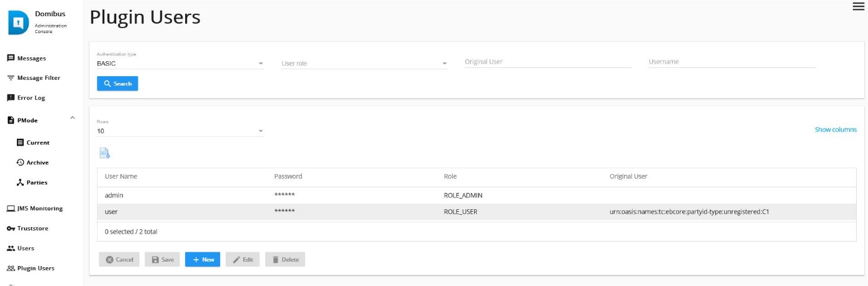Viewport: 868px width, 286px height.
Task: Click ROLE_ADMIN cell
Action: 463,195
